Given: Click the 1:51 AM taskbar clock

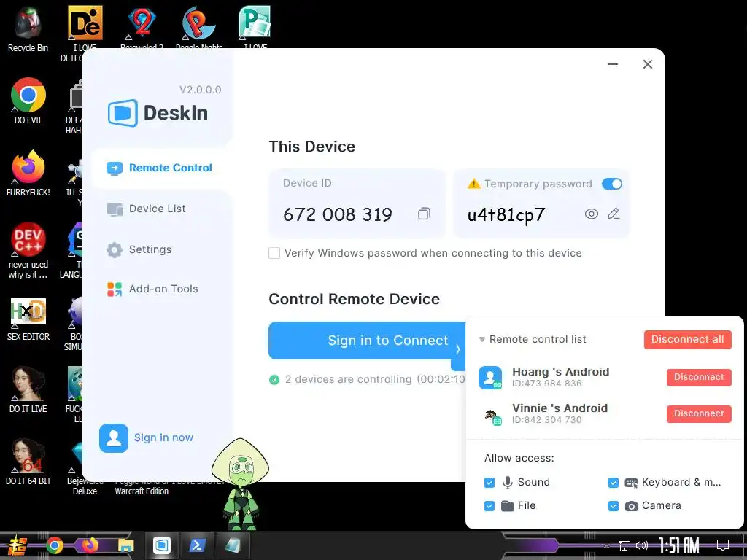Looking at the screenshot, I should [x=679, y=545].
